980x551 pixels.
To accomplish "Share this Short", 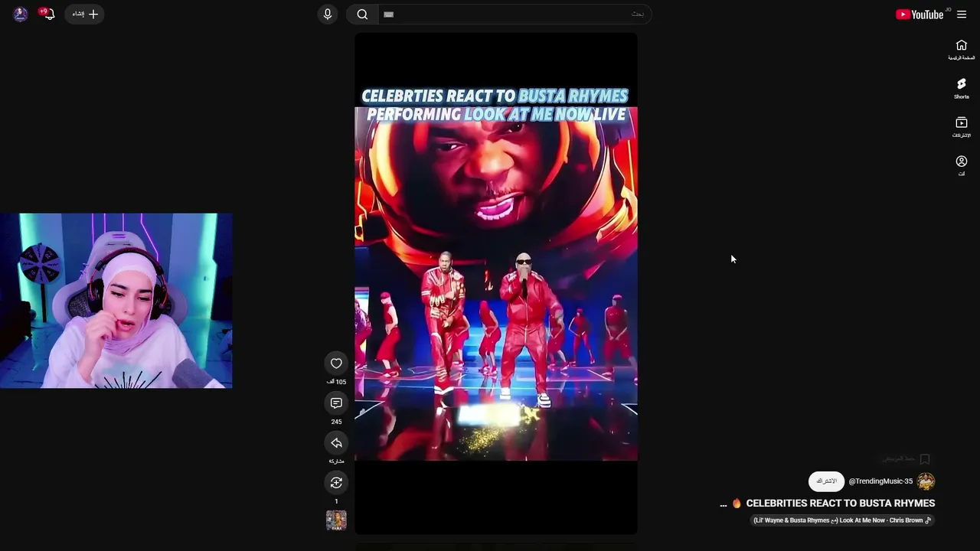I will pyautogui.click(x=336, y=443).
